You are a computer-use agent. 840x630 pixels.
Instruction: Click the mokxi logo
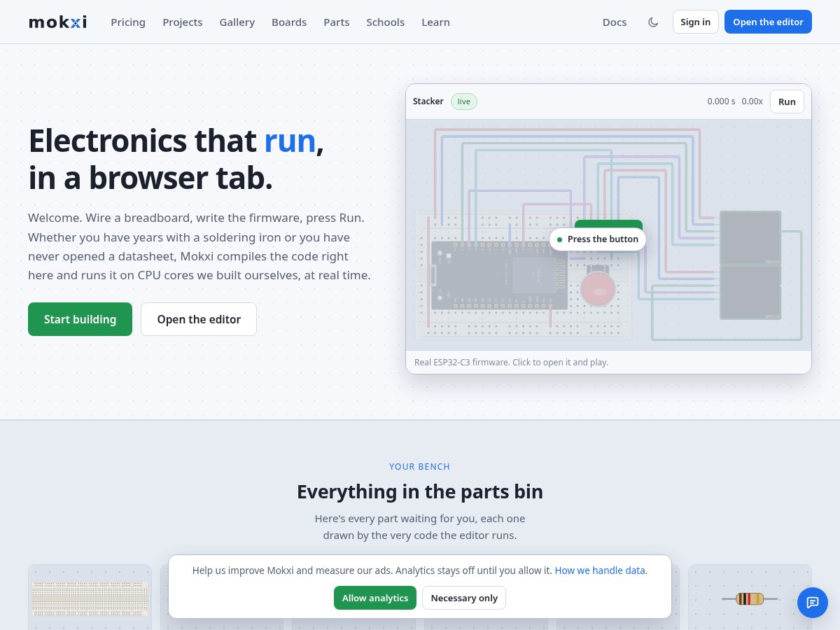click(x=57, y=22)
